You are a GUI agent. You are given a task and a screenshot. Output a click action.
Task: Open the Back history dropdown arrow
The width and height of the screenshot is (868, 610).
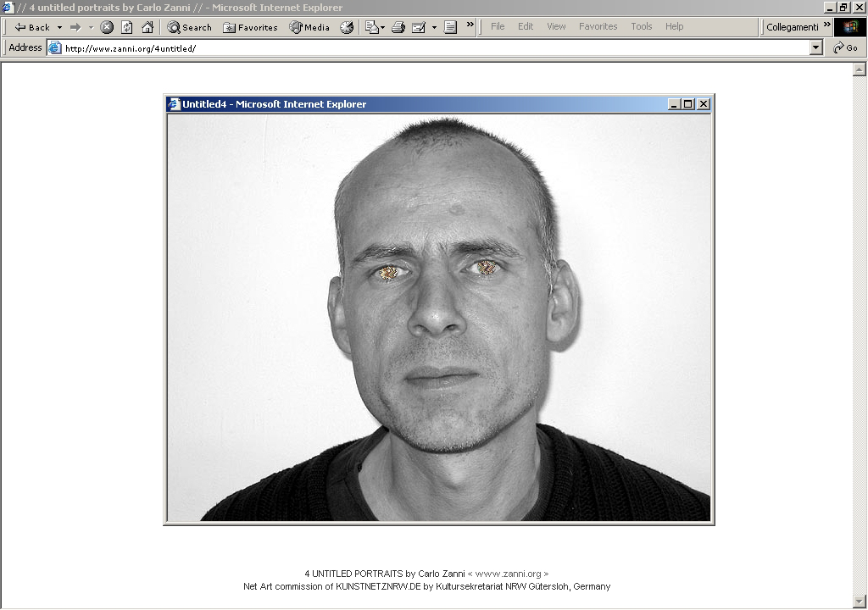point(60,27)
